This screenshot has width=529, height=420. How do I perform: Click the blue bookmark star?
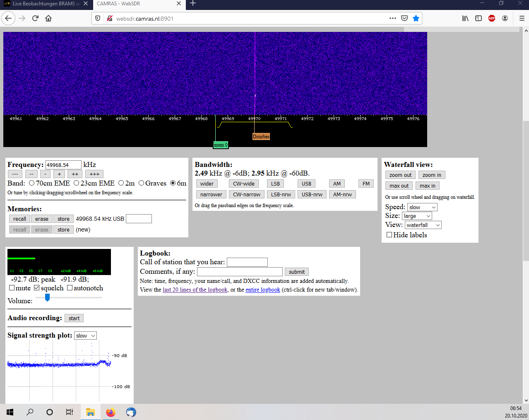pos(416,18)
